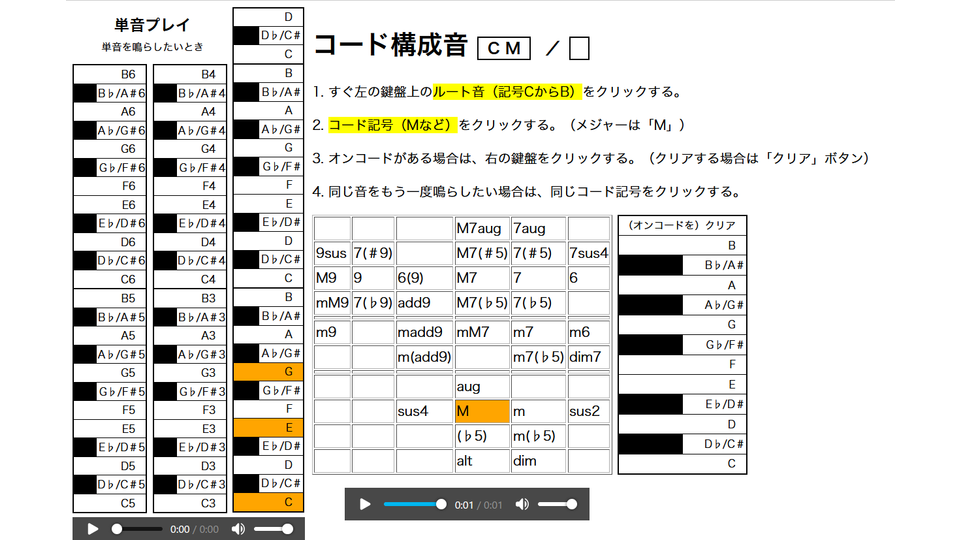Image resolution: width=960 pixels, height=540 pixels.
Task: Pick the m7(♭5) chord cell
Action: coord(538,357)
